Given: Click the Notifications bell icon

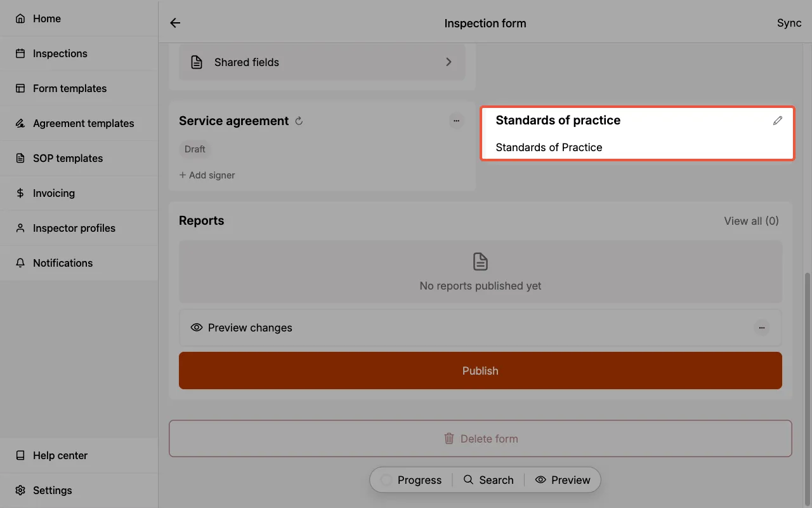Looking at the screenshot, I should [x=19, y=263].
